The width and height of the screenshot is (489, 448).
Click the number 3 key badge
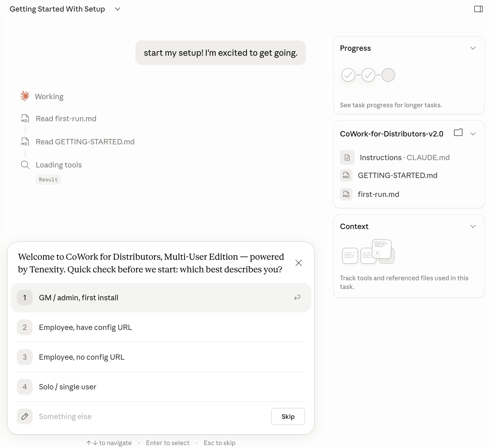[25, 357]
